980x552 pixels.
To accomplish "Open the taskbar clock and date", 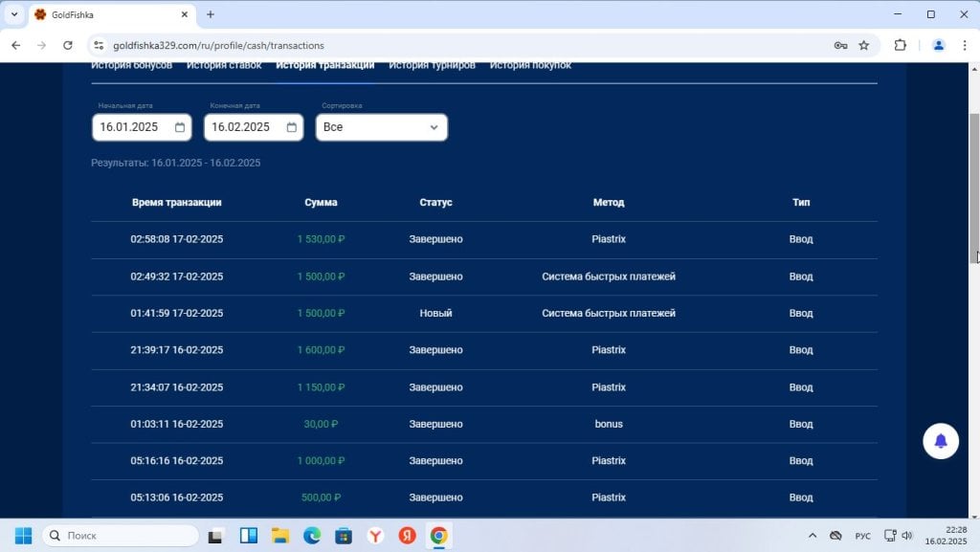I will click(946, 536).
